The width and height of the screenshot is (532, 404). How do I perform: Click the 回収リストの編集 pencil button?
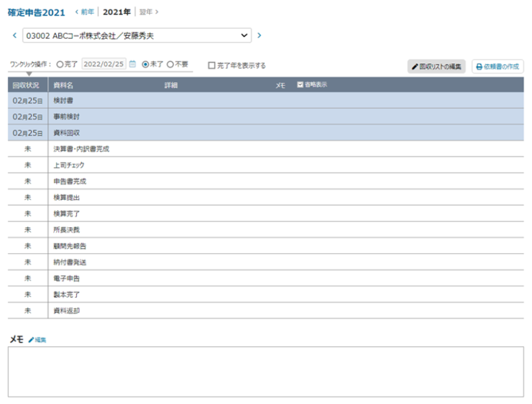point(437,67)
